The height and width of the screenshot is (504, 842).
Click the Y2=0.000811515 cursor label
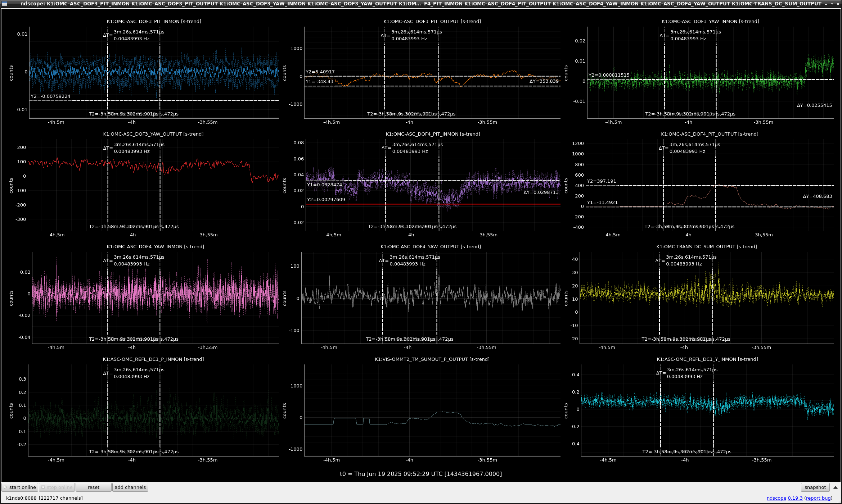pos(609,75)
